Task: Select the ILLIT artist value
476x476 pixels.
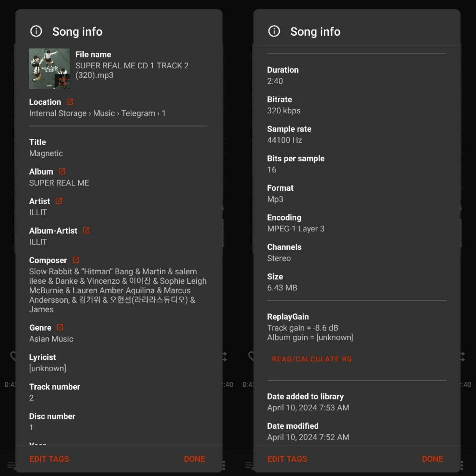Action: click(x=38, y=212)
